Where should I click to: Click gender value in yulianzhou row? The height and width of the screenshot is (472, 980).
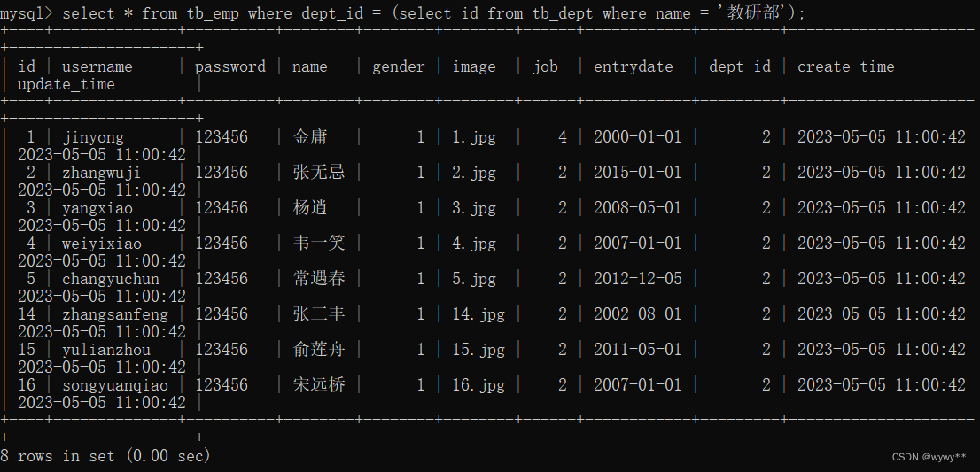pos(421,350)
